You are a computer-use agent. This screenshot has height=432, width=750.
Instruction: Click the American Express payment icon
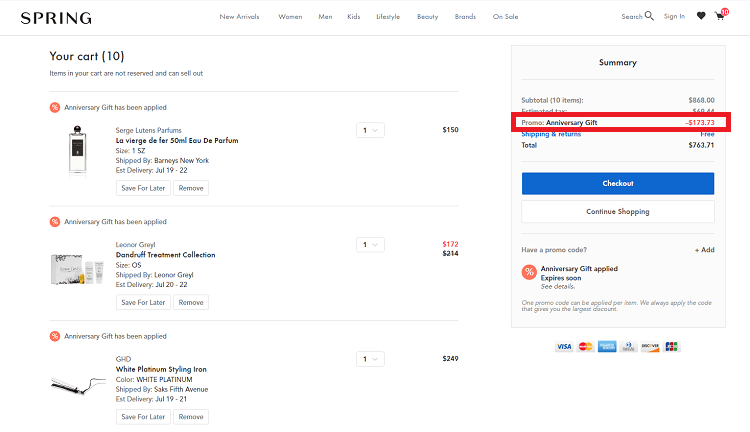point(607,346)
